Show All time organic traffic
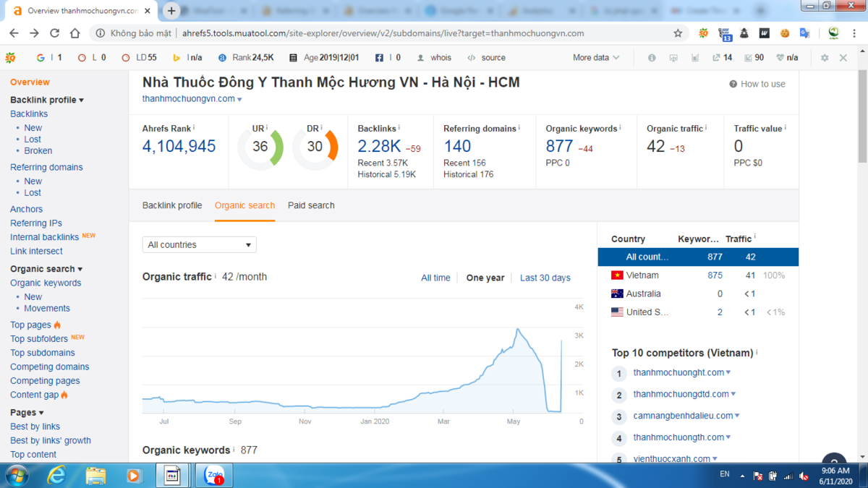This screenshot has height=488, width=868. click(x=435, y=278)
